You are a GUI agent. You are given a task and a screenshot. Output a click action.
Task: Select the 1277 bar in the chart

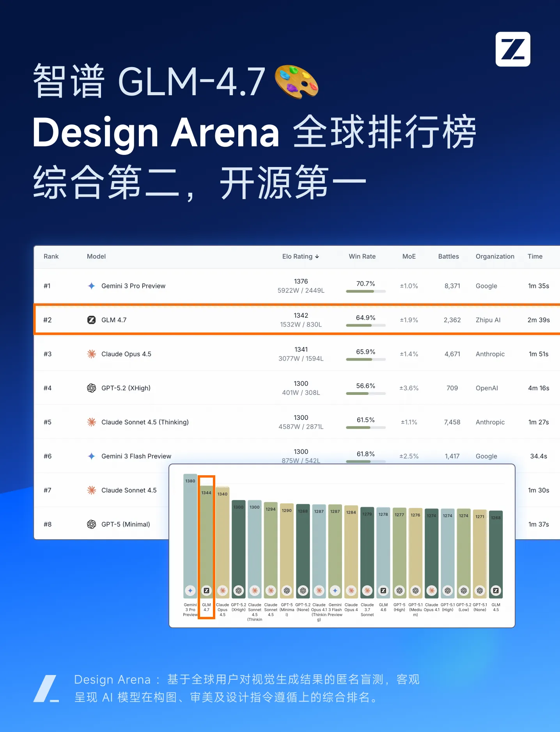point(399,553)
